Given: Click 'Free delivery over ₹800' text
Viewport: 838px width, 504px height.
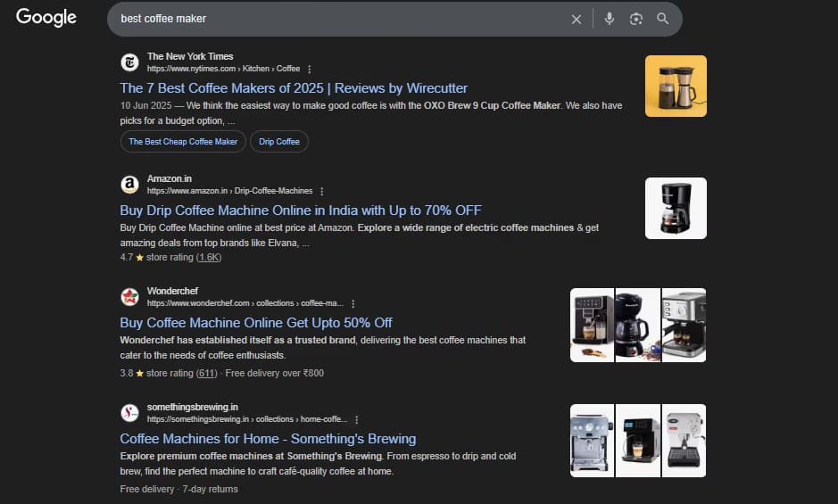Looking at the screenshot, I should coord(275,373).
